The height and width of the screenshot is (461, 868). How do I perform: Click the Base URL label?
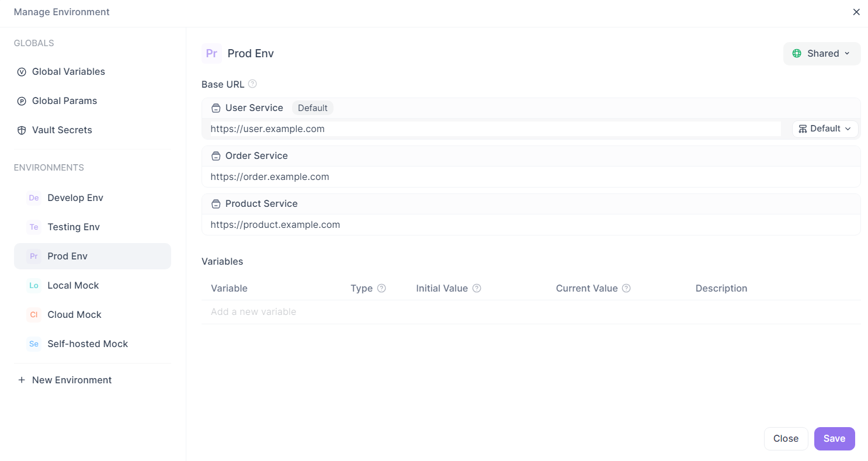click(x=223, y=84)
